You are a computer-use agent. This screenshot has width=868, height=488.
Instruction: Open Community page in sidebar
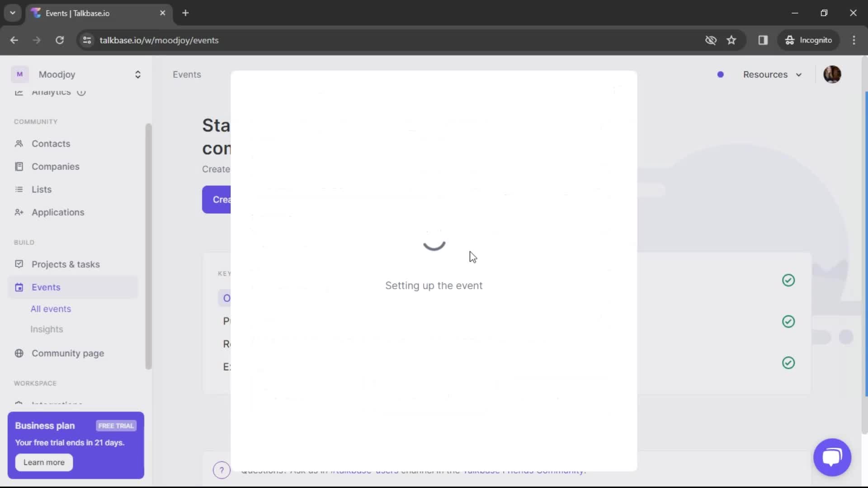click(x=67, y=353)
